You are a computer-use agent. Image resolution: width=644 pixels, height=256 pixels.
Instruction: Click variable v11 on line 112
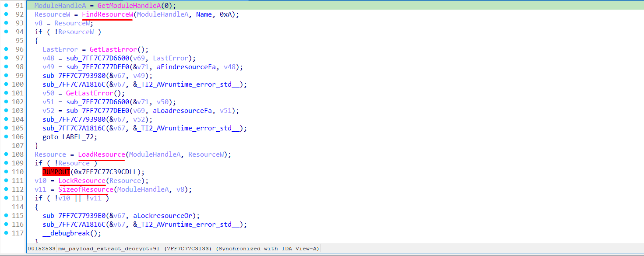point(40,189)
